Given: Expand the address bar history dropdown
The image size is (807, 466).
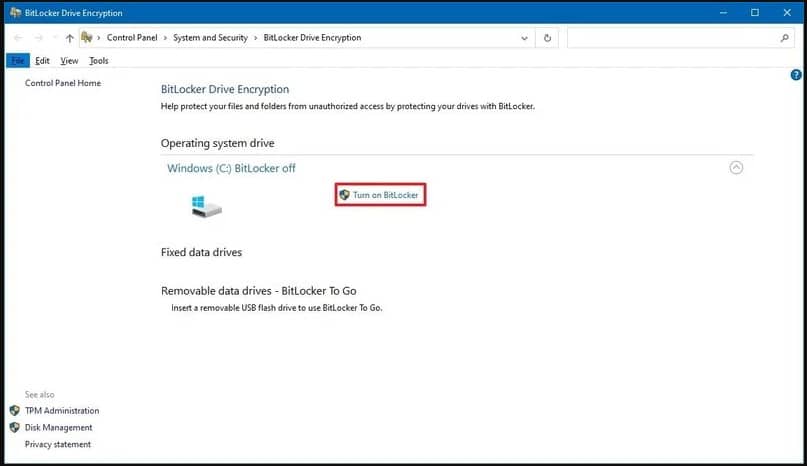Looking at the screenshot, I should [524, 38].
